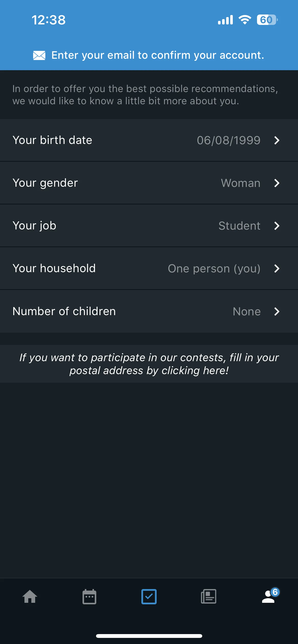Open profile tab with 6 badge
The image size is (298, 644).
click(271, 595)
